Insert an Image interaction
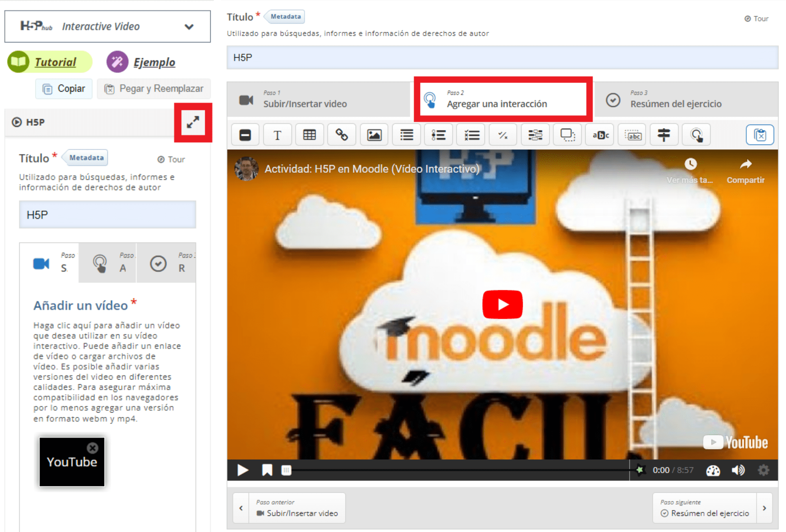Screen dimensions: 786x532 (374, 135)
